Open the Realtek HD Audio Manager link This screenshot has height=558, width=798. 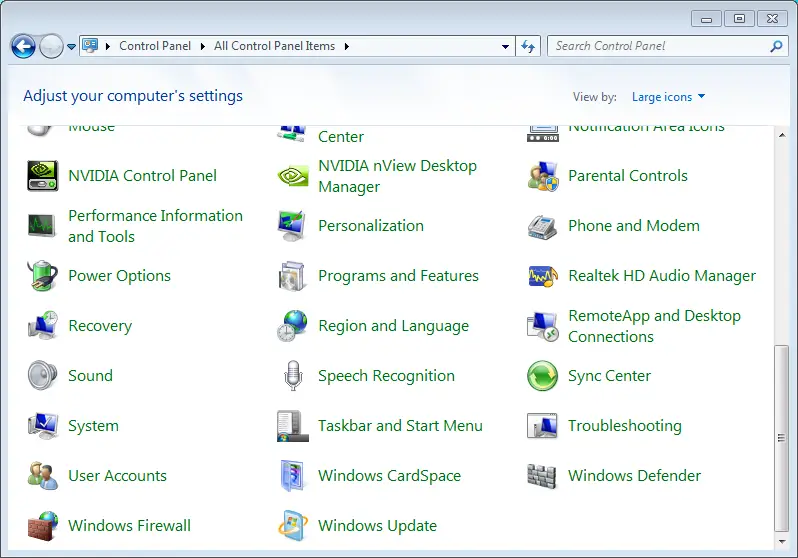(662, 275)
